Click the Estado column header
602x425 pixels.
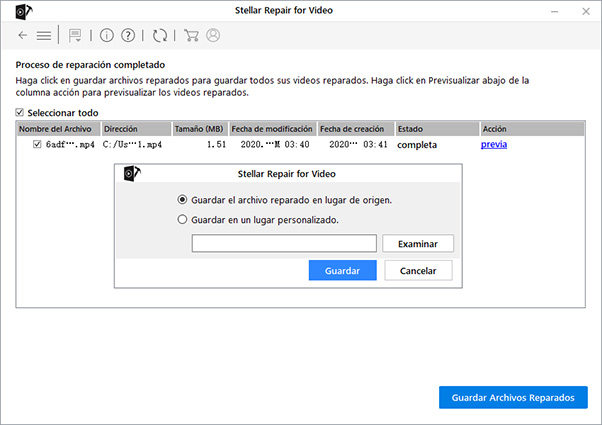point(438,129)
